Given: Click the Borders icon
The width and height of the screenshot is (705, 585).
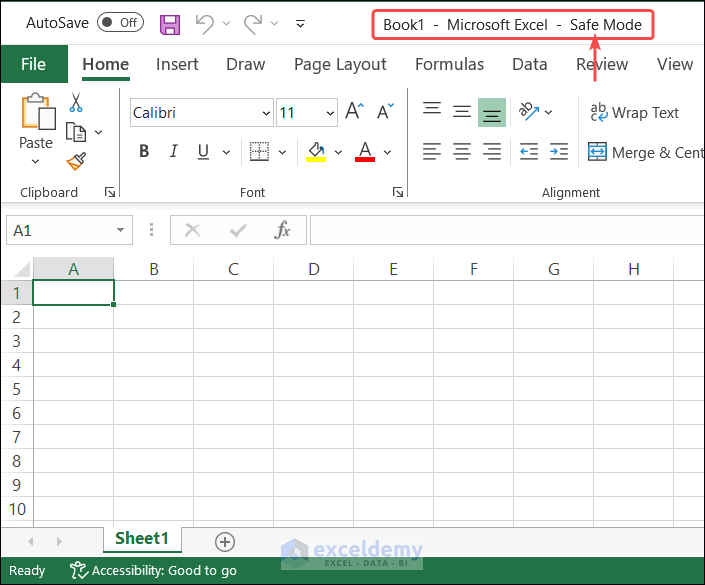Looking at the screenshot, I should (259, 152).
